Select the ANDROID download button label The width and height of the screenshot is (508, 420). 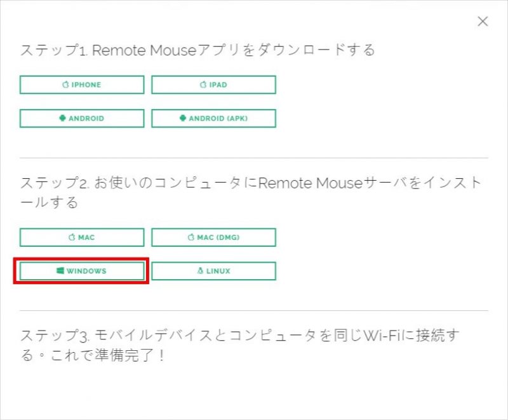coord(86,118)
